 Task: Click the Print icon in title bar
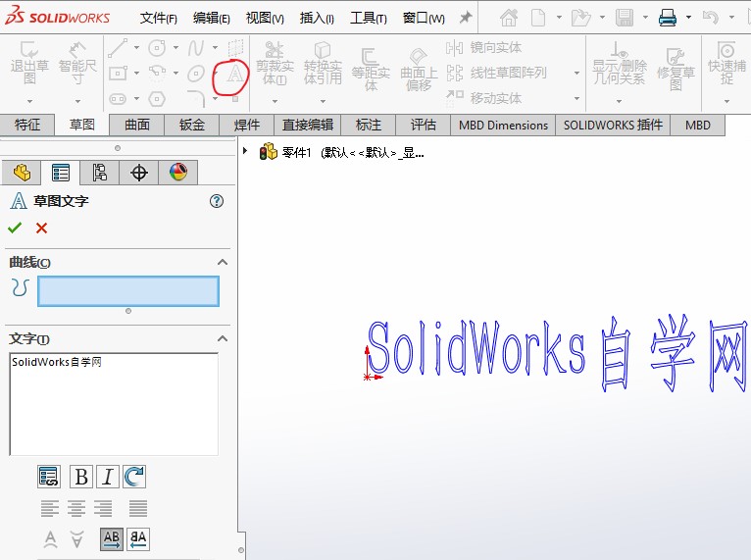point(668,18)
